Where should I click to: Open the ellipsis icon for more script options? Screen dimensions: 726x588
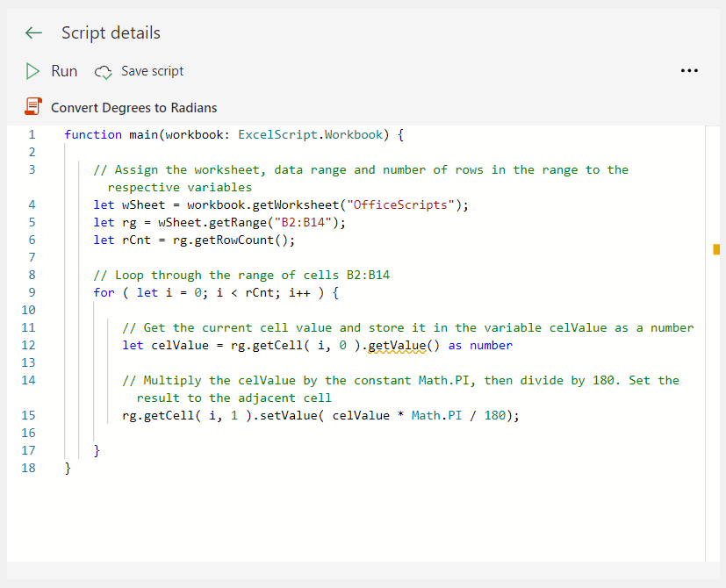coord(689,71)
